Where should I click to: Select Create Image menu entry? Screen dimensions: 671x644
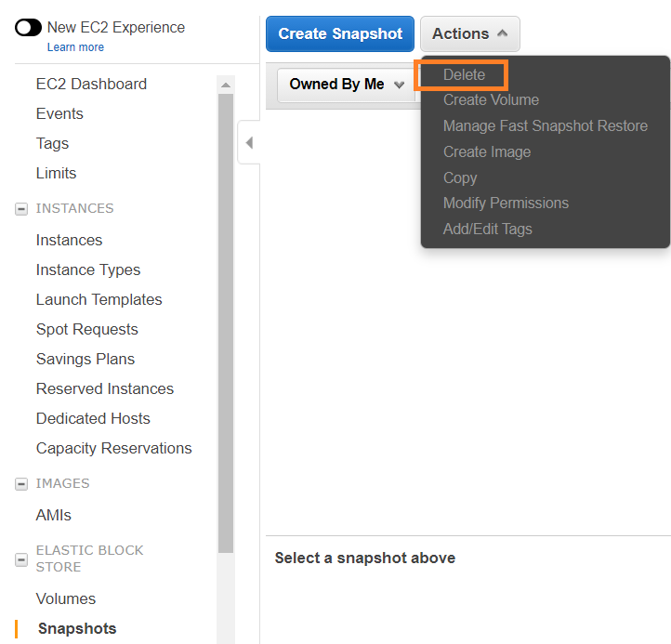click(487, 151)
